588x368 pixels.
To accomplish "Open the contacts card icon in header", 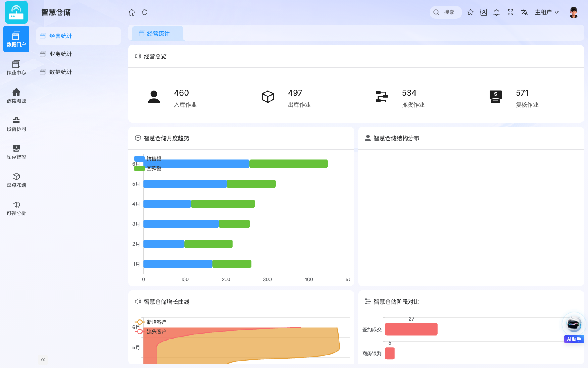I will (x=483, y=12).
